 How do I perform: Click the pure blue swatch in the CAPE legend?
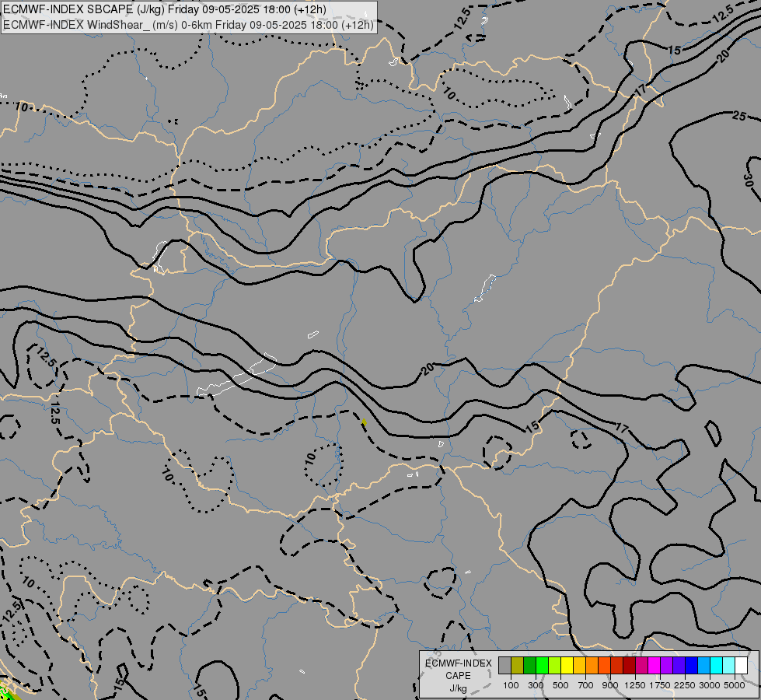click(692, 666)
